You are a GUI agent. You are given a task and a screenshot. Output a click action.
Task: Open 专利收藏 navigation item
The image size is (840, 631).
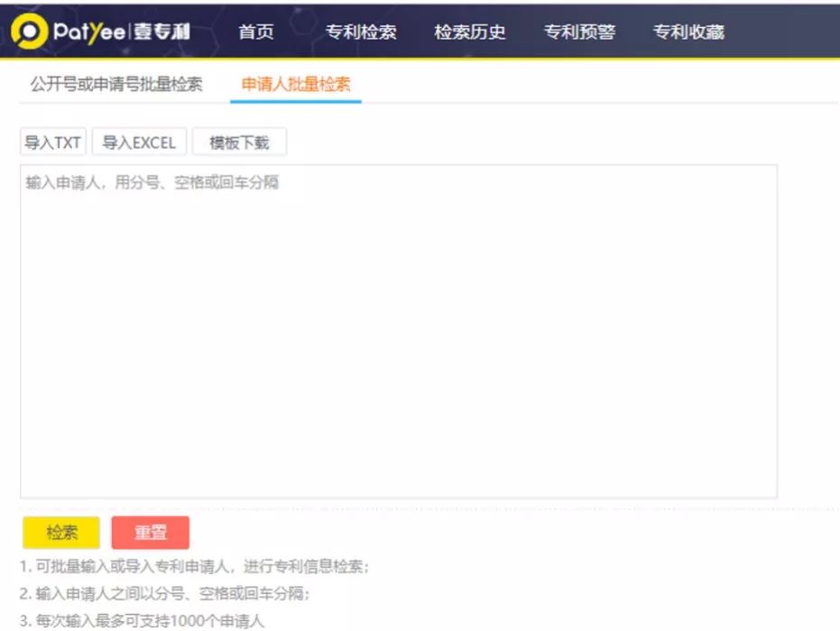(x=689, y=32)
